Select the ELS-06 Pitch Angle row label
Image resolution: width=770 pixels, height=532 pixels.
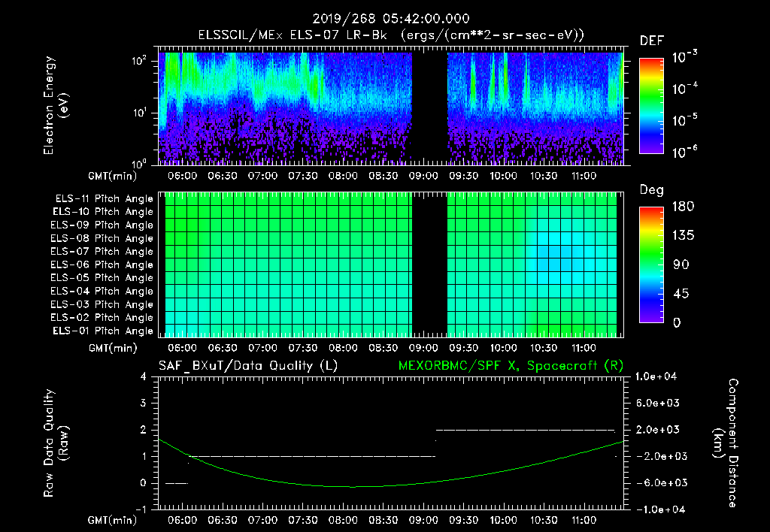coord(102,265)
